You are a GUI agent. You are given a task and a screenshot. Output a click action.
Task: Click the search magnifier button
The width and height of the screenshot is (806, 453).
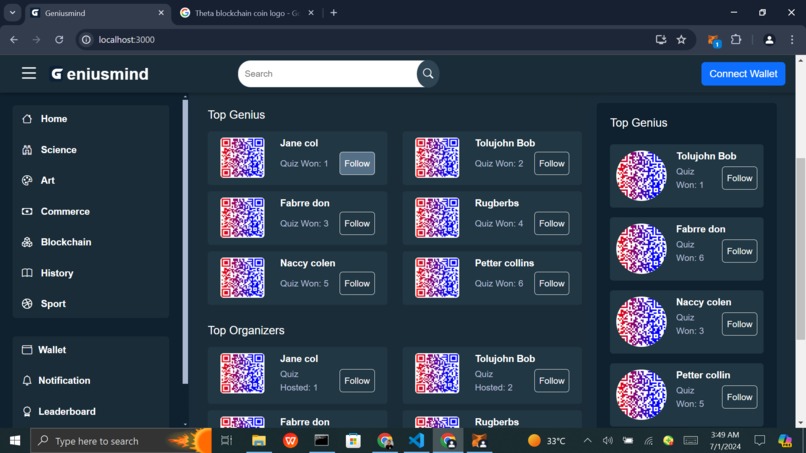tap(428, 74)
